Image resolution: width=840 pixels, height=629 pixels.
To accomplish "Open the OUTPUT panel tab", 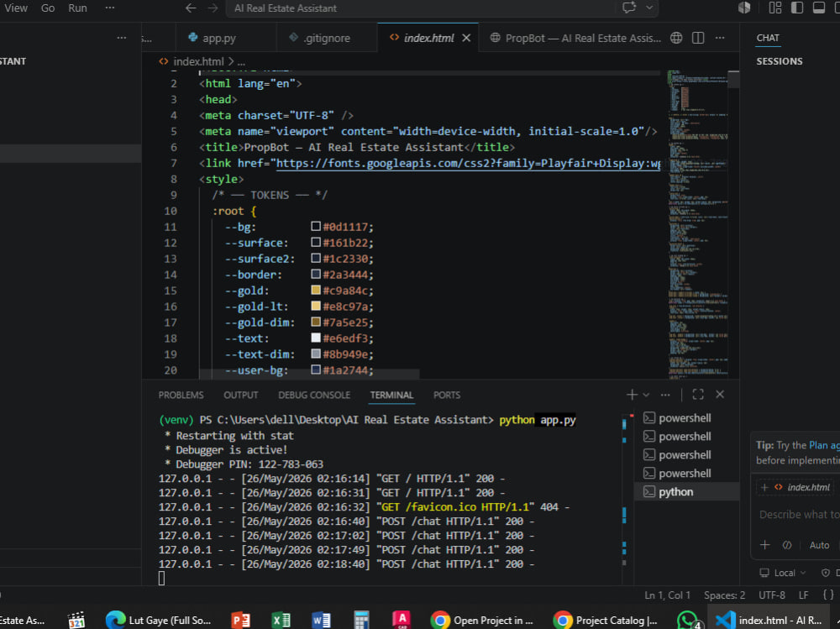I will [x=241, y=395].
